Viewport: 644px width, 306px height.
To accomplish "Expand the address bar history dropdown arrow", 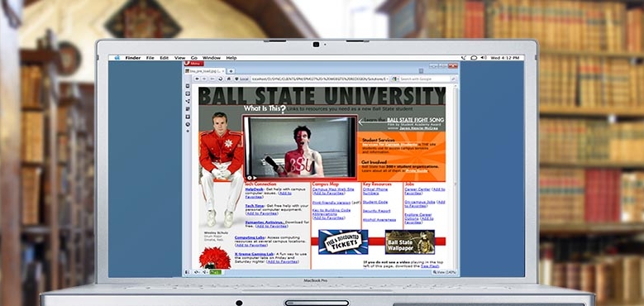I will [x=387, y=79].
